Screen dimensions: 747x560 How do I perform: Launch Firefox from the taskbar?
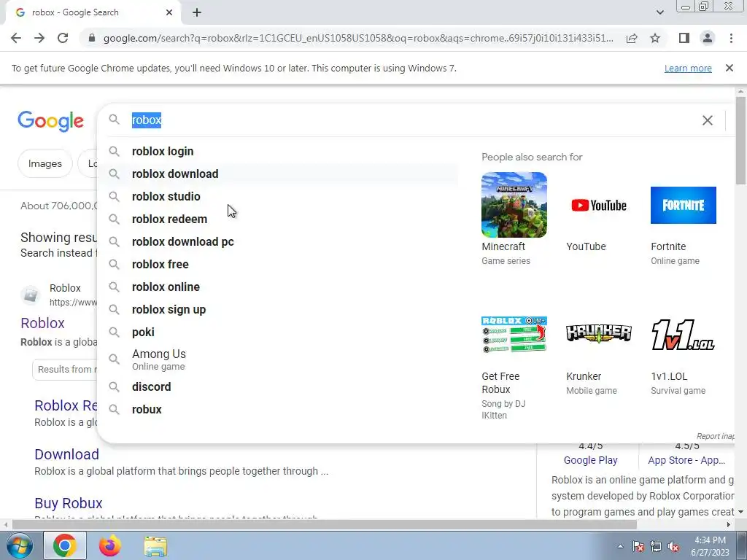pyautogui.click(x=109, y=545)
